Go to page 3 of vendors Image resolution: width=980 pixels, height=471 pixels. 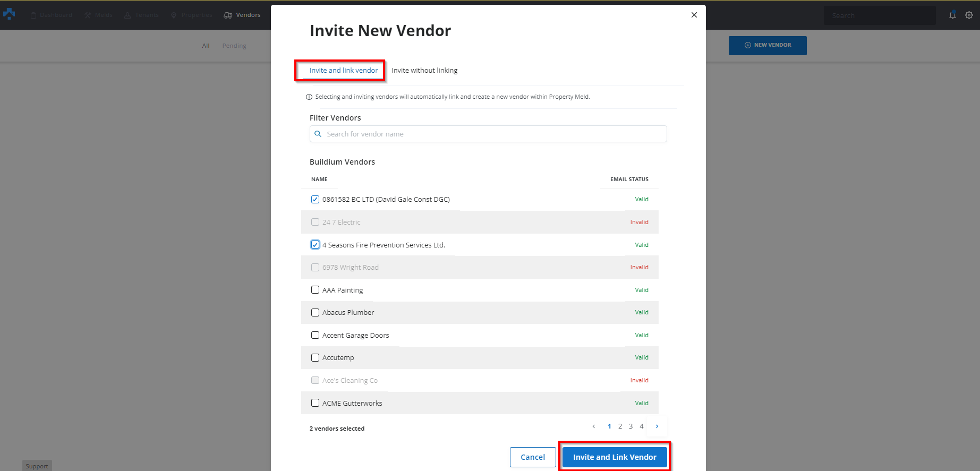click(630, 426)
